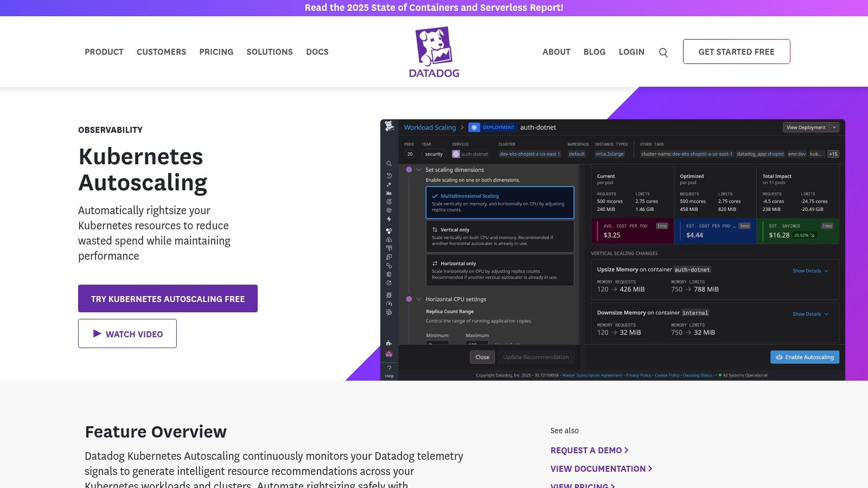Expand the +15 additional tags badge
Image resolution: width=868 pixels, height=488 pixels.
tap(833, 154)
